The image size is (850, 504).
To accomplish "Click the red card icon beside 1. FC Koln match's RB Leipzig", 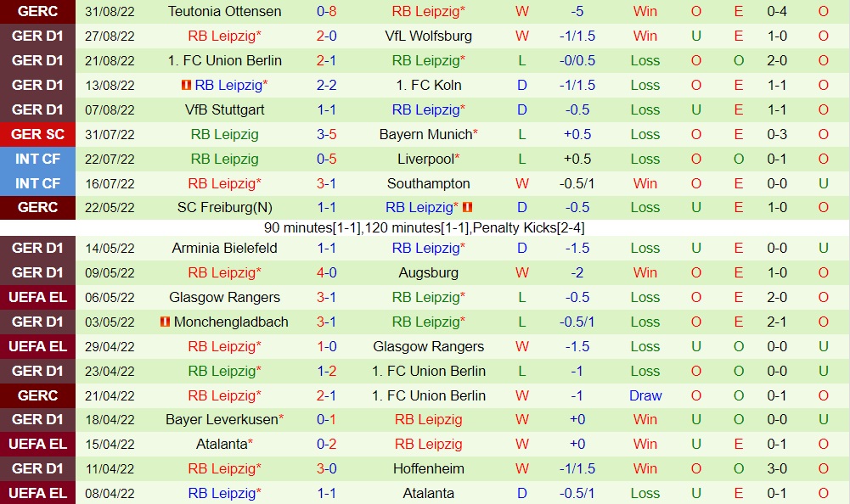I will click(186, 85).
